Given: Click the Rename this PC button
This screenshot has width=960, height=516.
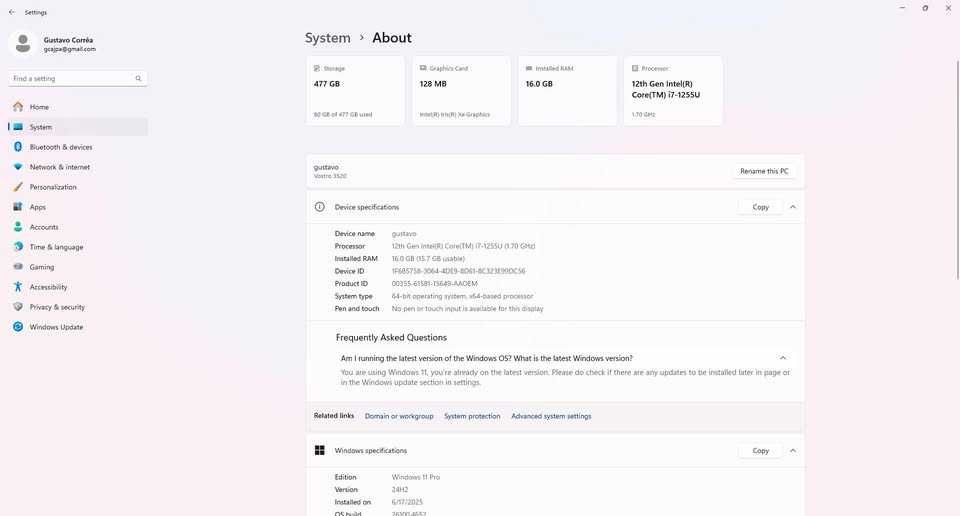Looking at the screenshot, I should [764, 171].
